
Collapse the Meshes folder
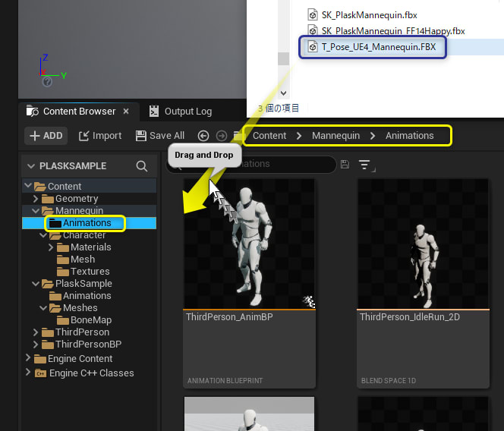43,308
